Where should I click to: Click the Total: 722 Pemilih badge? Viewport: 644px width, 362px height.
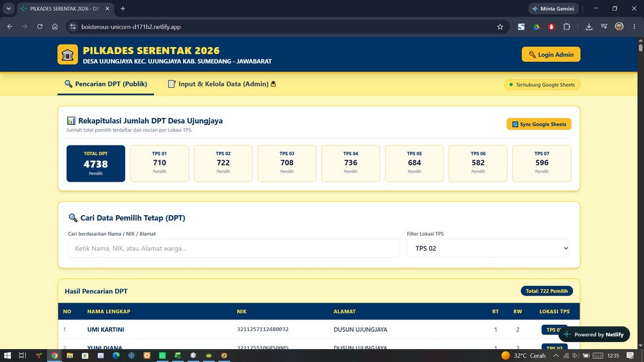point(546,291)
